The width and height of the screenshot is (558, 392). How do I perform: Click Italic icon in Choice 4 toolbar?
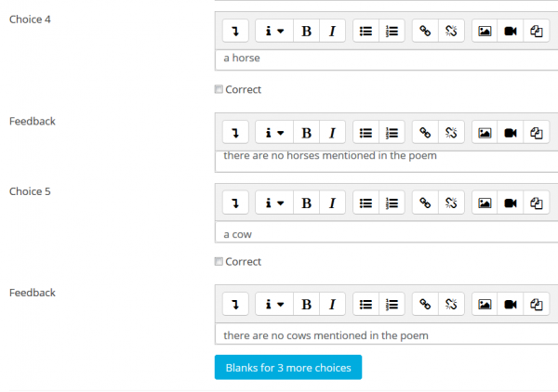[x=332, y=31]
